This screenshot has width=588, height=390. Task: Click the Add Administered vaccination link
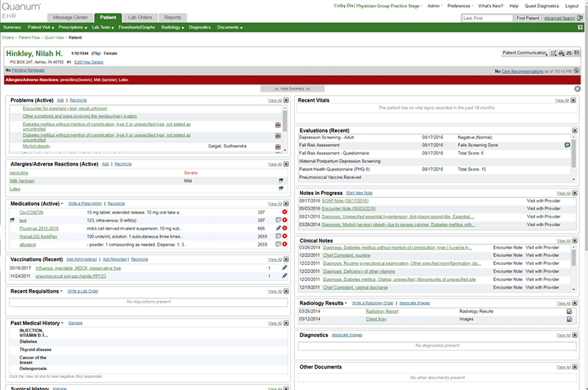82,259
